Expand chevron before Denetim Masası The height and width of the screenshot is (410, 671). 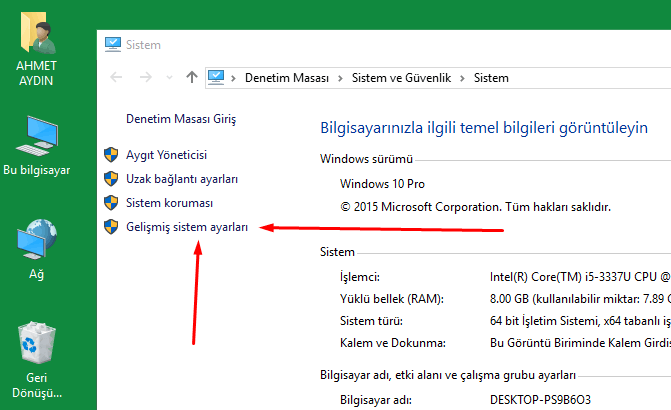(x=233, y=78)
